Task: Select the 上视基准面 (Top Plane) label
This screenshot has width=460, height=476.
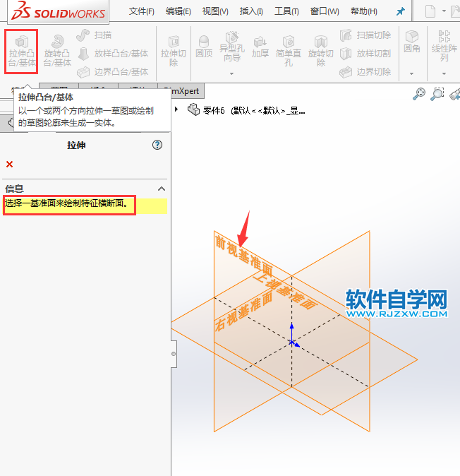Action: 285,290
